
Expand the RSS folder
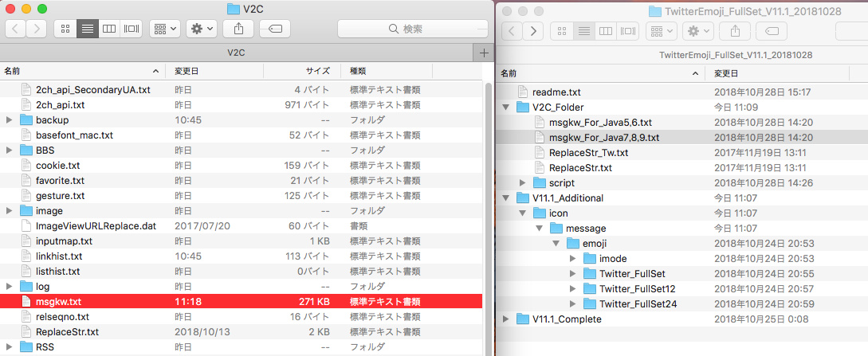point(9,346)
